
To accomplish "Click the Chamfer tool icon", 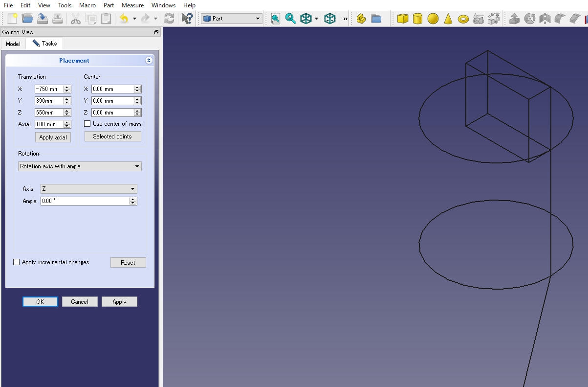I will point(575,19).
